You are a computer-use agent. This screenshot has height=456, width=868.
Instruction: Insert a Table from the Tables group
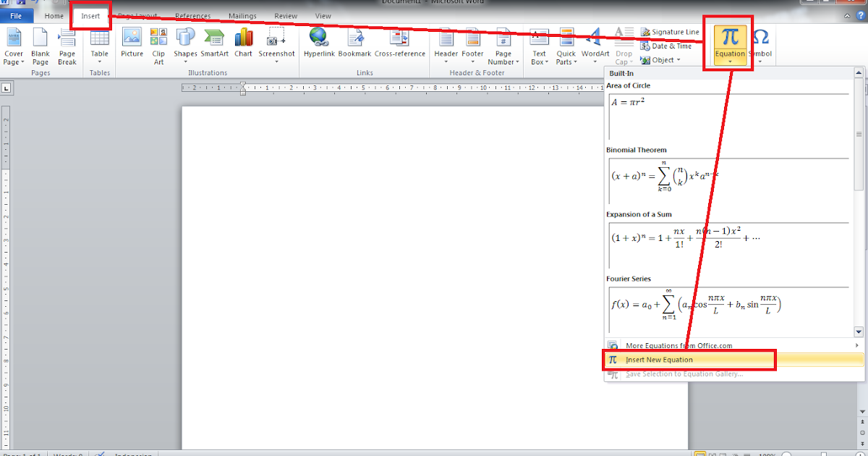click(x=99, y=45)
